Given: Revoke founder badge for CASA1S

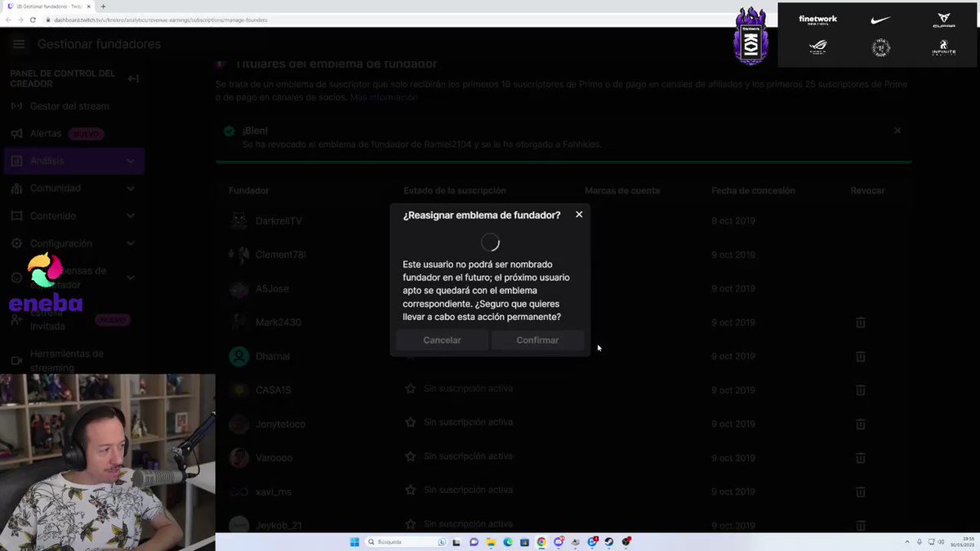Looking at the screenshot, I should 860,390.
